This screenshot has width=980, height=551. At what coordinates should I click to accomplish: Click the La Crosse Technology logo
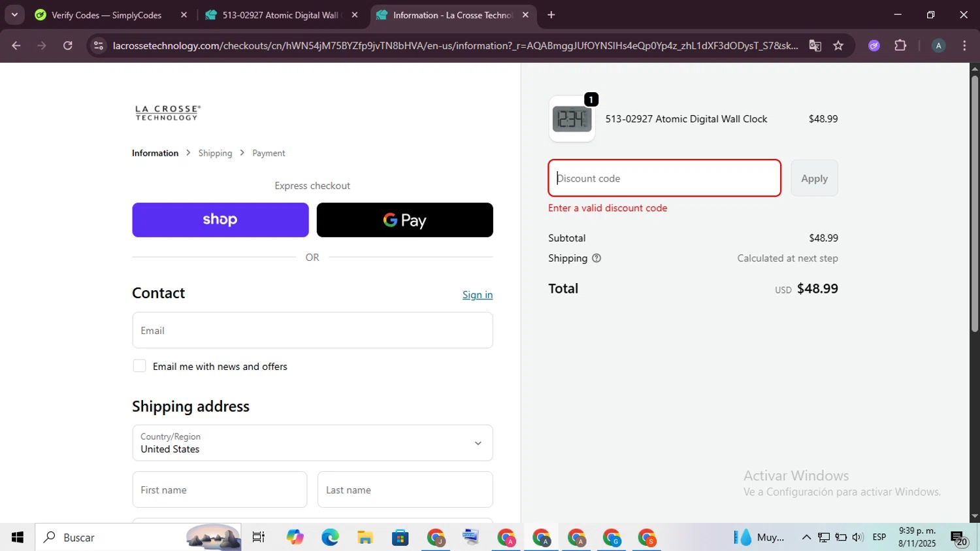point(167,113)
